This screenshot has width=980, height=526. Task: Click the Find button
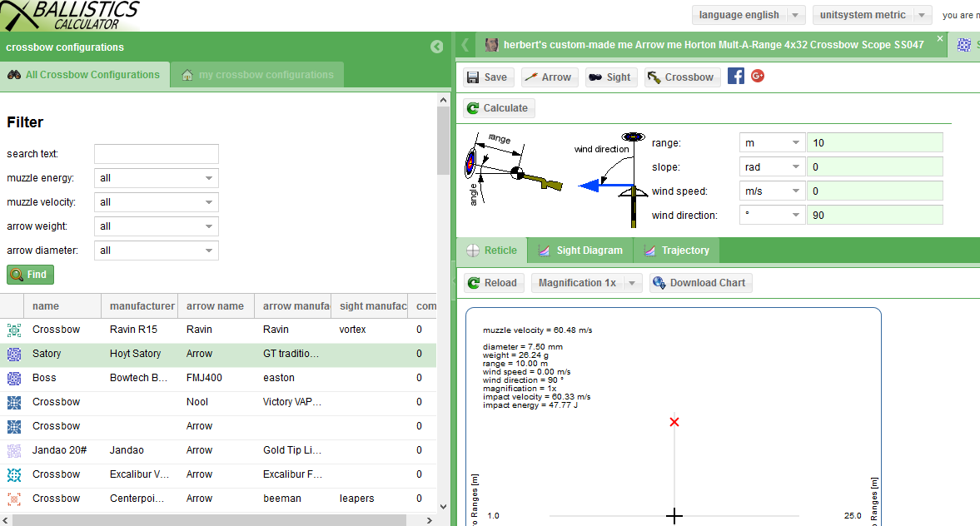[30, 275]
